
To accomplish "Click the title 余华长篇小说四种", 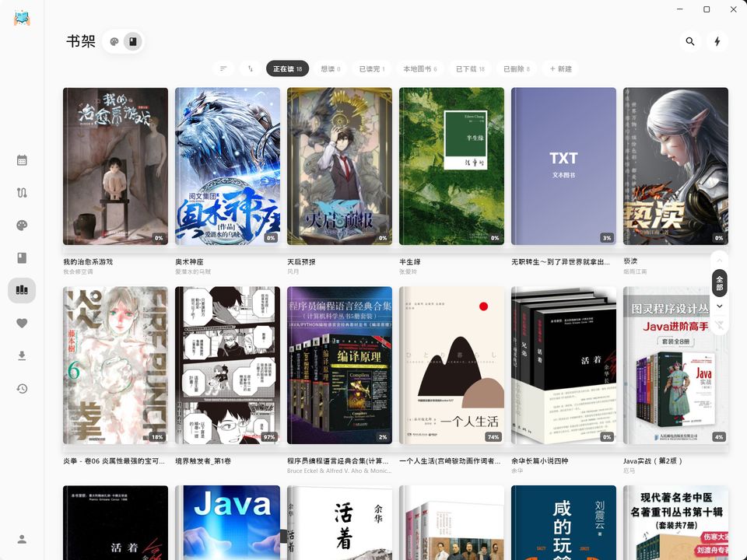I will point(539,460).
